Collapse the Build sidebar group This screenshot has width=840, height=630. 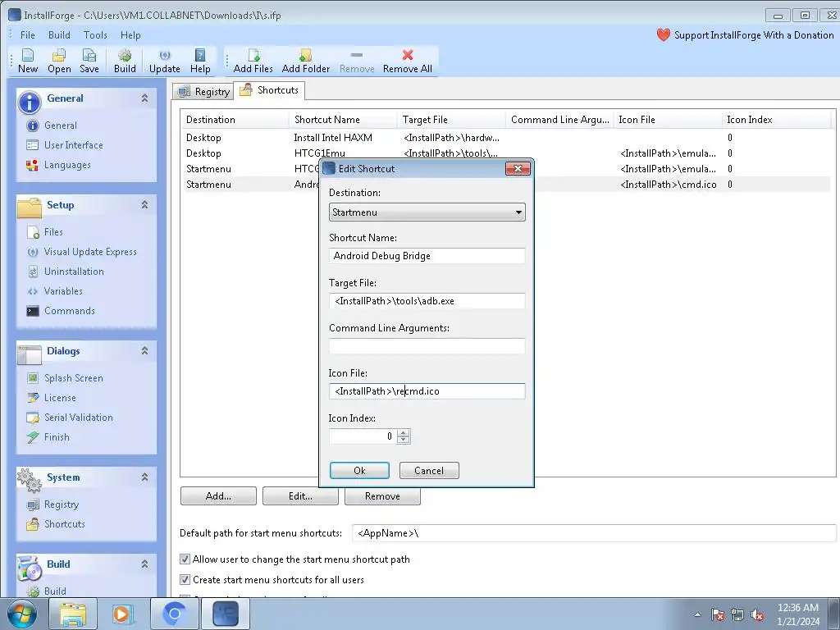[144, 564]
